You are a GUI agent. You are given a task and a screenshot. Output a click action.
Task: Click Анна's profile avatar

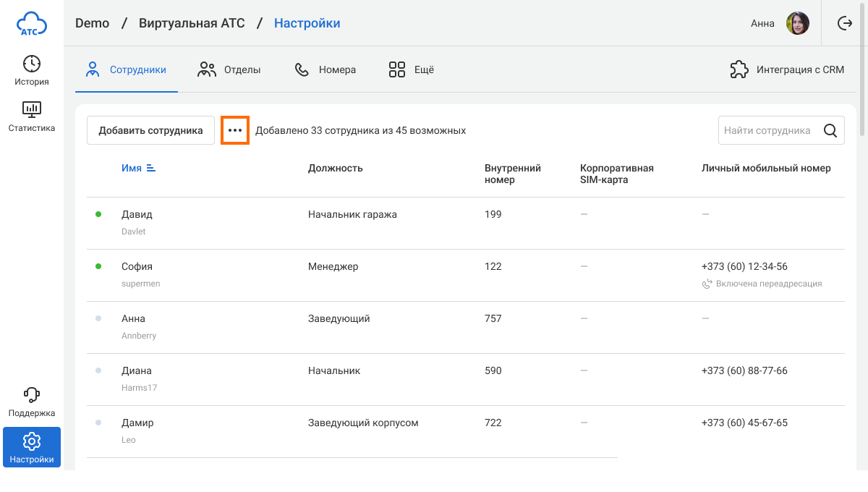click(x=798, y=23)
